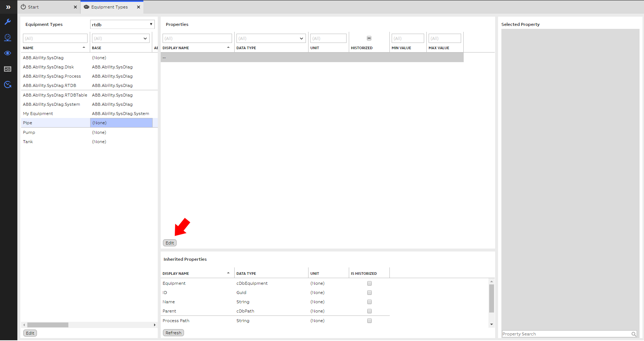Focus the Display Name filter field
This screenshot has height=341, width=644.
(197, 38)
